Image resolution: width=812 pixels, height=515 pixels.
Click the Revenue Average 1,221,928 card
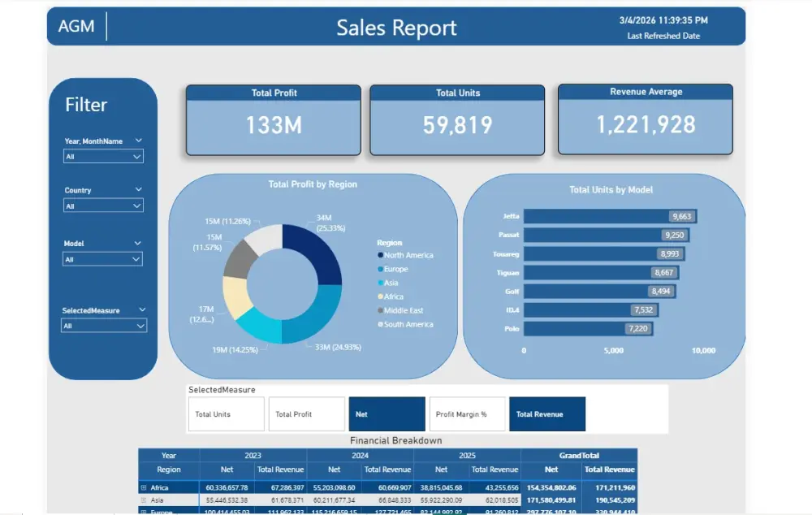tap(646, 119)
